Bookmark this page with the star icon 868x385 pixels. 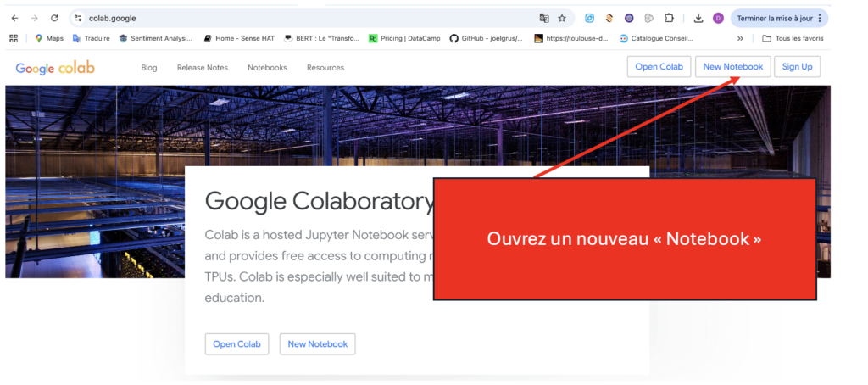pos(562,18)
